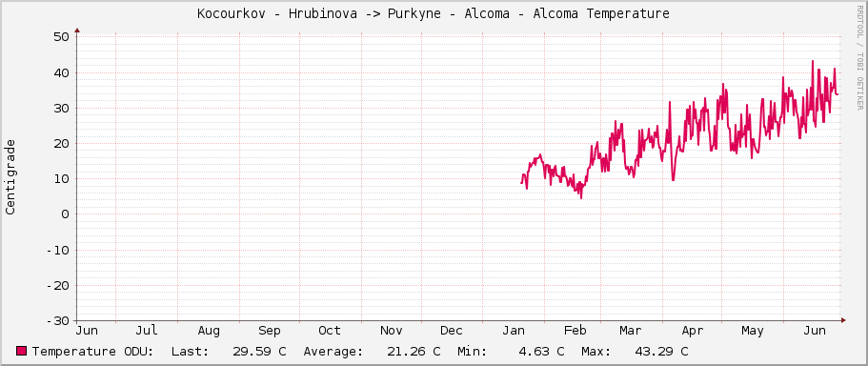Click the '50' y-axis label
The height and width of the screenshot is (366, 868).
61,37
